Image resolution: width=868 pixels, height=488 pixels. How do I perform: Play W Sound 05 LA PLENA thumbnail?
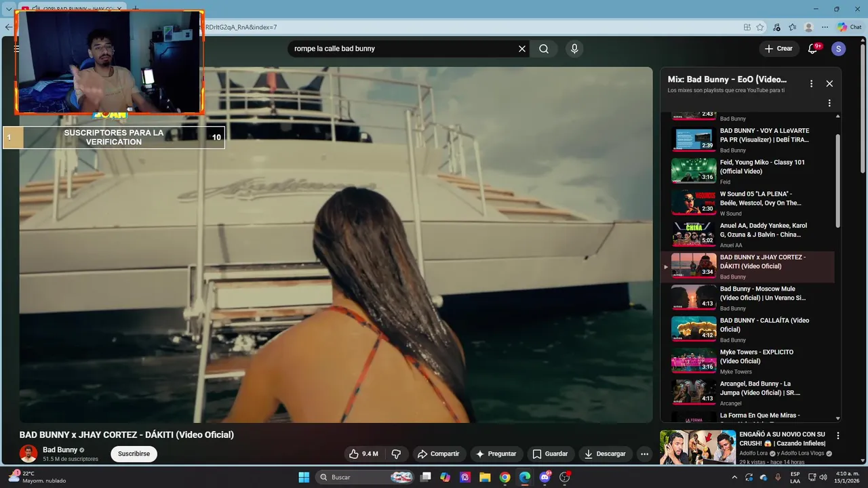point(694,203)
